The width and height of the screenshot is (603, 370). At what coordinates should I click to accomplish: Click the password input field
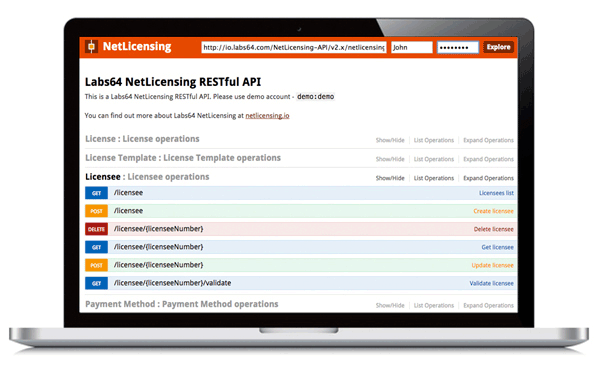[458, 47]
